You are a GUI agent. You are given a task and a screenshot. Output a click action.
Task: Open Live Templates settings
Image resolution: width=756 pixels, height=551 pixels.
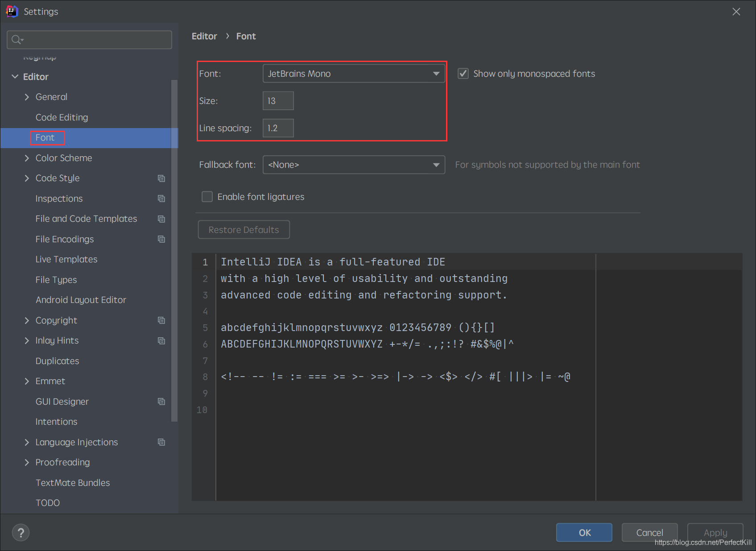(x=66, y=259)
